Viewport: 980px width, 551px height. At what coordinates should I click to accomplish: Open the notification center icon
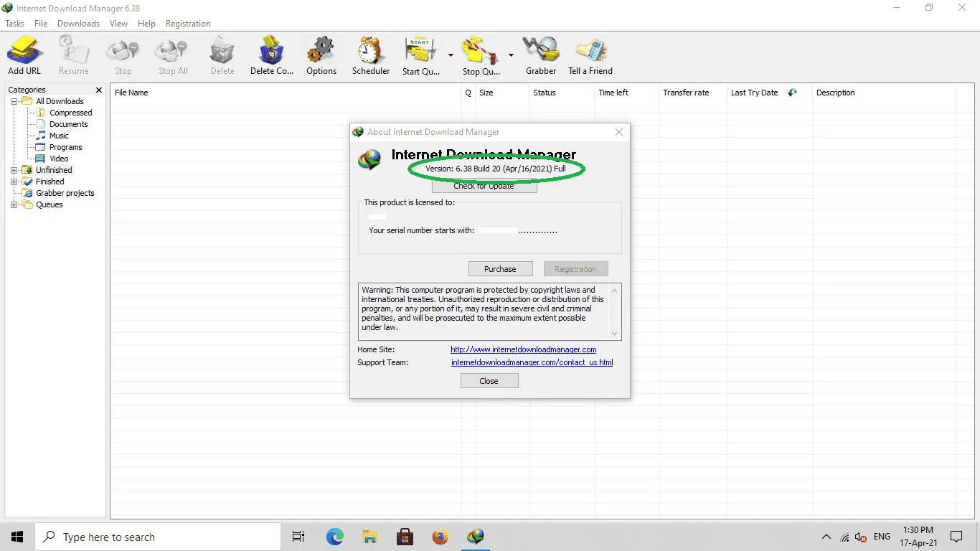956,537
